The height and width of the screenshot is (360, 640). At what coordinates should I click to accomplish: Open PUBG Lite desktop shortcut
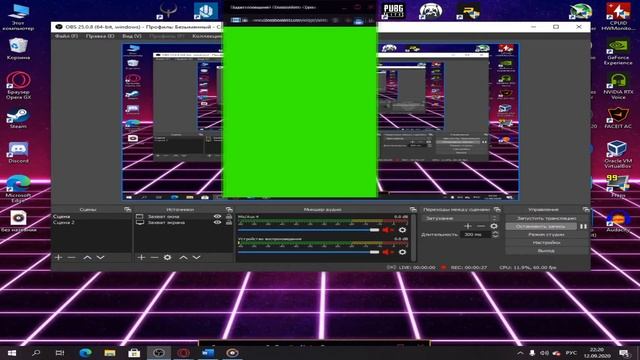pyautogui.click(x=393, y=11)
